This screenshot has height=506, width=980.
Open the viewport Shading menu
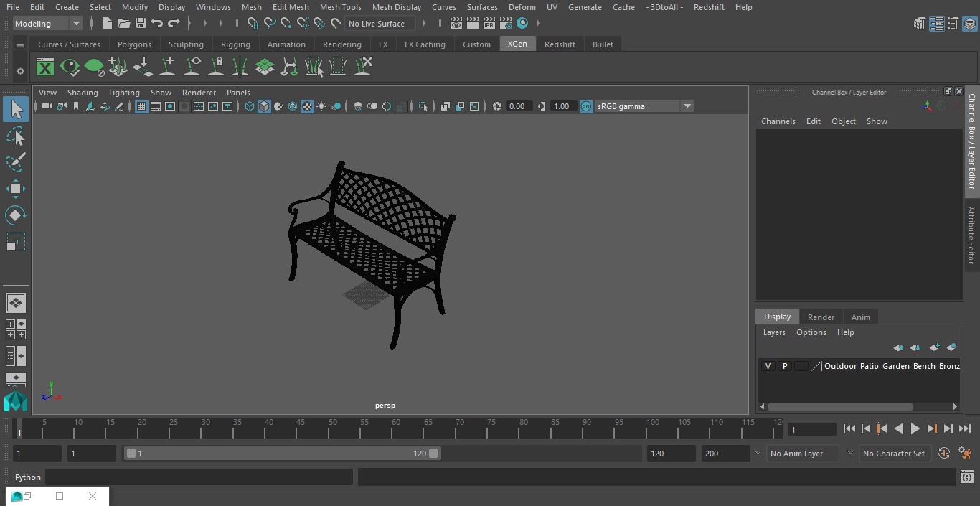[83, 93]
